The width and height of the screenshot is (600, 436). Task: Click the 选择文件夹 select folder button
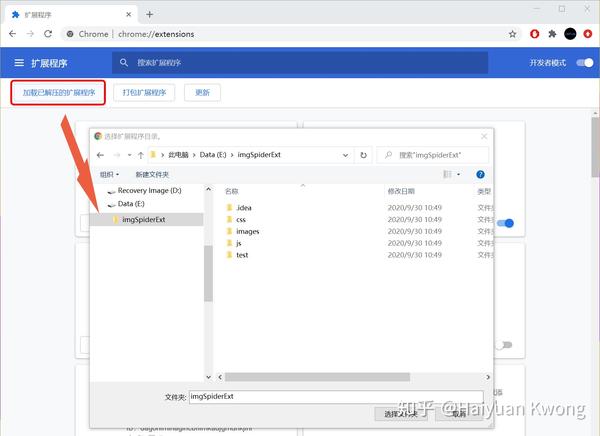tap(401, 414)
